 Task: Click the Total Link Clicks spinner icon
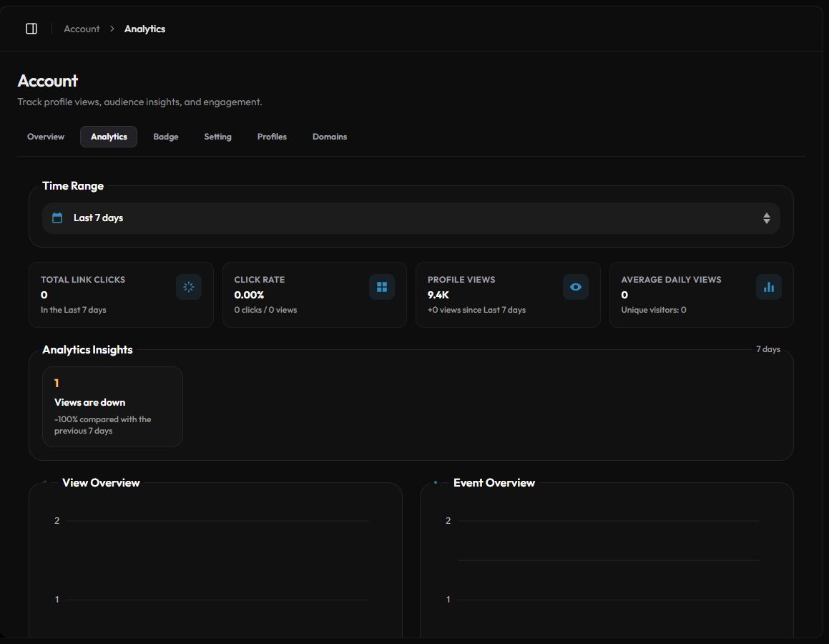(189, 287)
